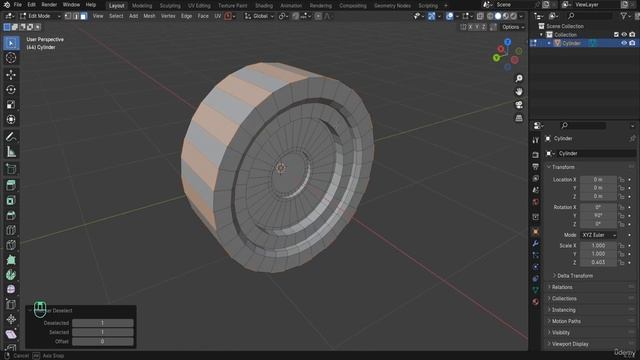Image resolution: width=640 pixels, height=360 pixels.
Task: Switch to Modeling workspace tab
Action: 142,6
